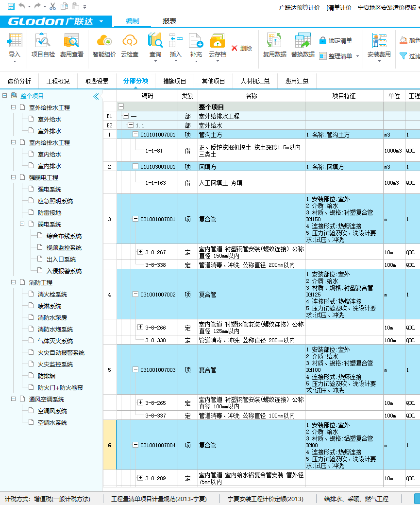Open the 整理清单 dropdown menu
The height and width of the screenshot is (505, 420).
point(358,56)
